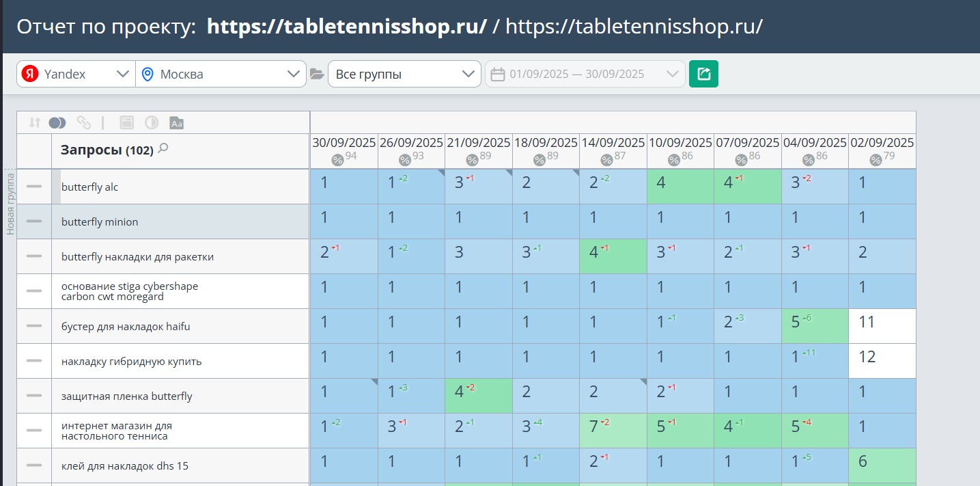Click the green export report button
Image resolution: width=980 pixels, height=486 pixels.
(703, 74)
